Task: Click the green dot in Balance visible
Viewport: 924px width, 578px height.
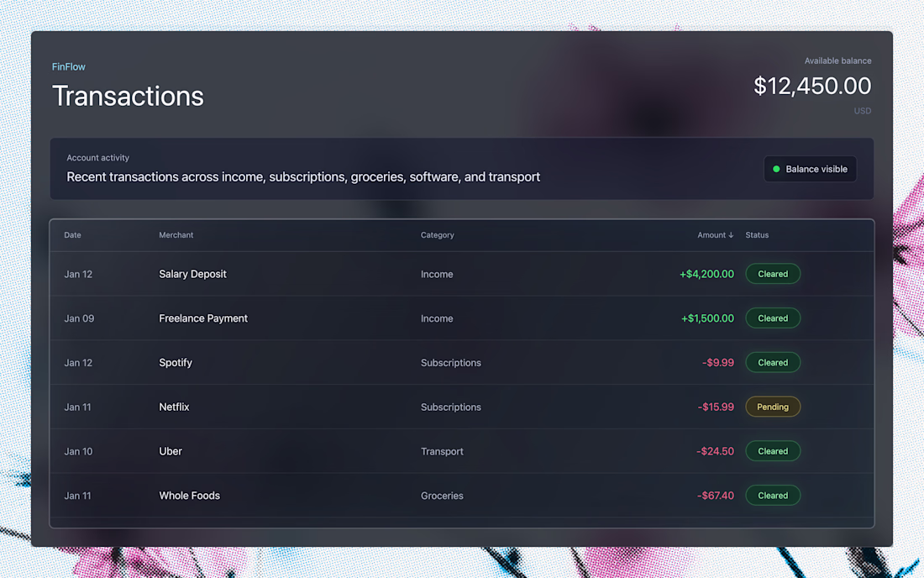Action: (776, 169)
